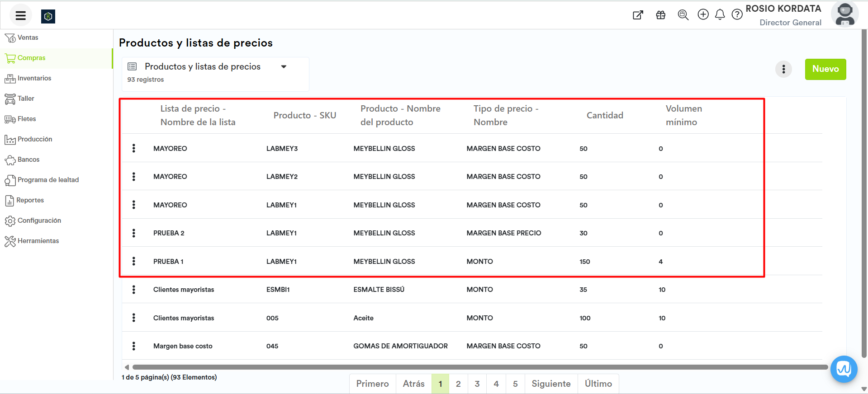Go to Reportes in the sidebar

pyautogui.click(x=30, y=200)
